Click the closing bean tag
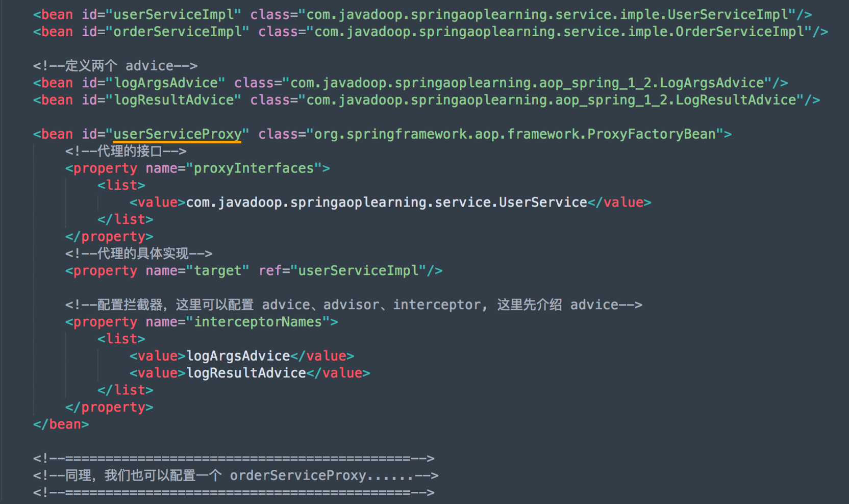 point(61,424)
